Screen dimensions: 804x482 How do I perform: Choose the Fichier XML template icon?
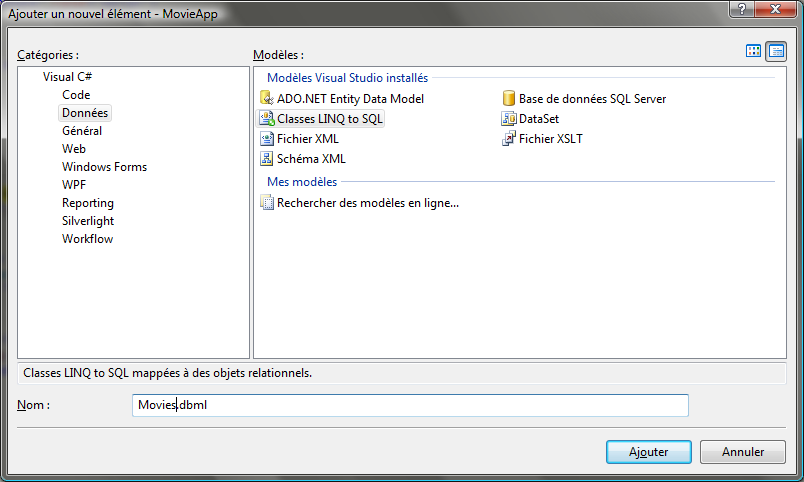[x=267, y=139]
